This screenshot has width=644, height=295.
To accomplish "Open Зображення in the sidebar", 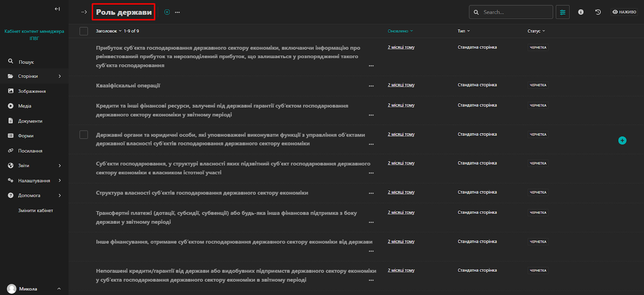I will 32,91.
